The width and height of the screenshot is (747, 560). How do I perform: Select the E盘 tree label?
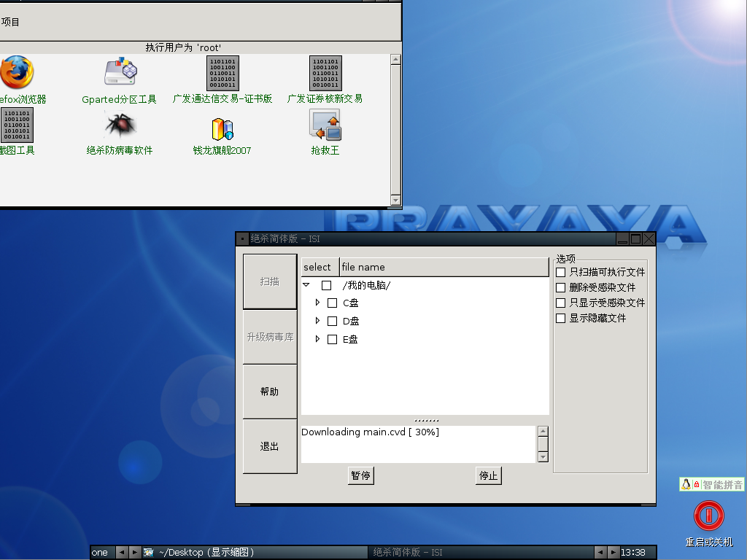tap(350, 339)
